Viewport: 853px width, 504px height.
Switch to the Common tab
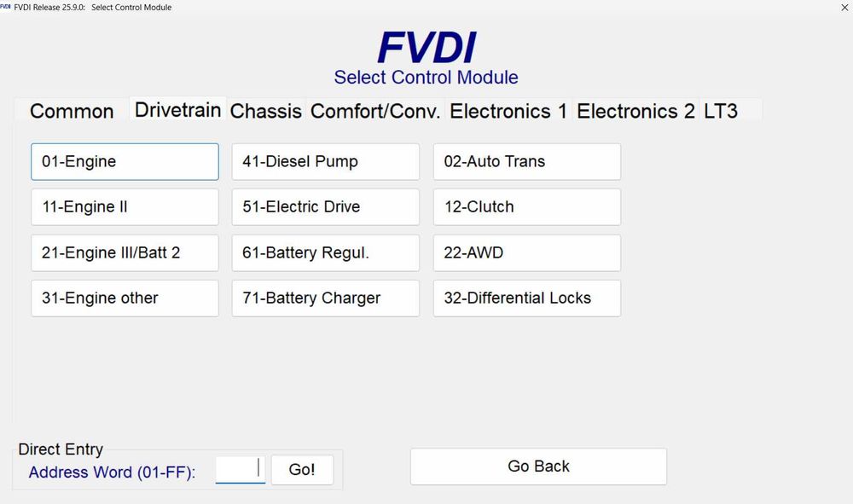tap(72, 112)
